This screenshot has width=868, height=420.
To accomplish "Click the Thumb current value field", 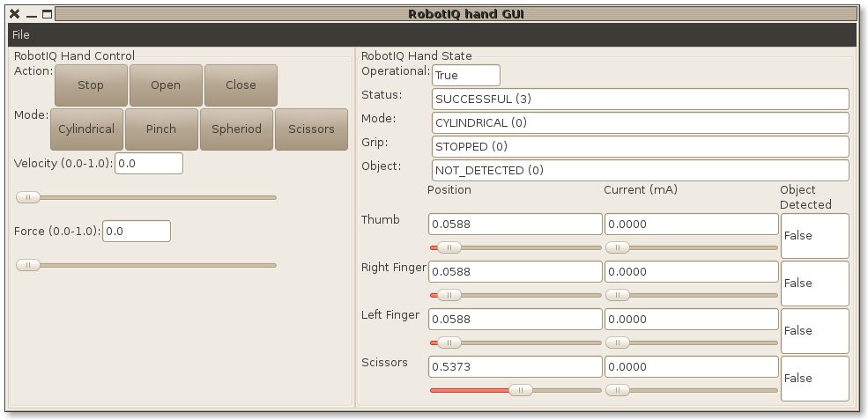I will coord(692,225).
